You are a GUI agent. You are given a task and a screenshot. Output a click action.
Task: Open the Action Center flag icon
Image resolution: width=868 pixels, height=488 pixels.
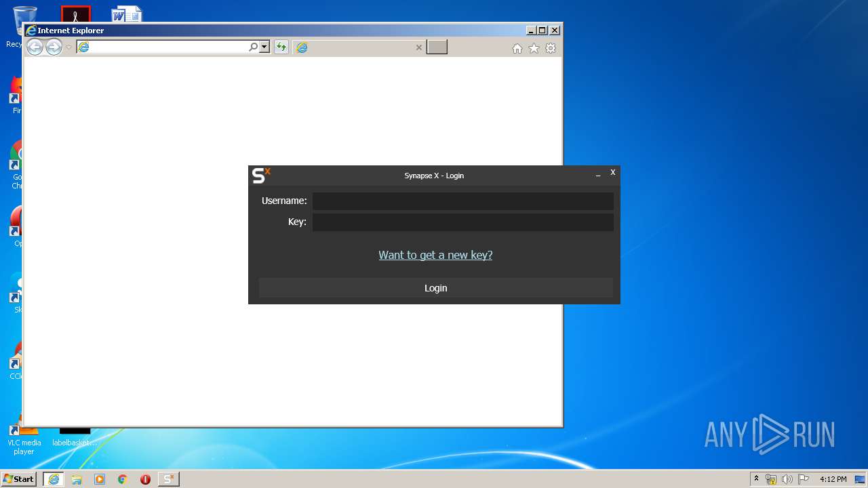[x=804, y=479]
